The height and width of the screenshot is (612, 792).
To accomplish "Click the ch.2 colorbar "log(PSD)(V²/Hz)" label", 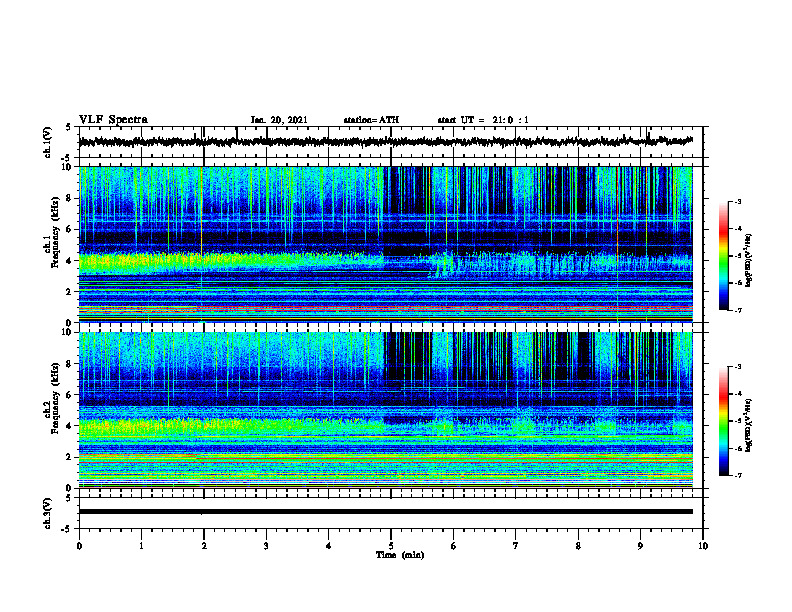I will pos(749,425).
